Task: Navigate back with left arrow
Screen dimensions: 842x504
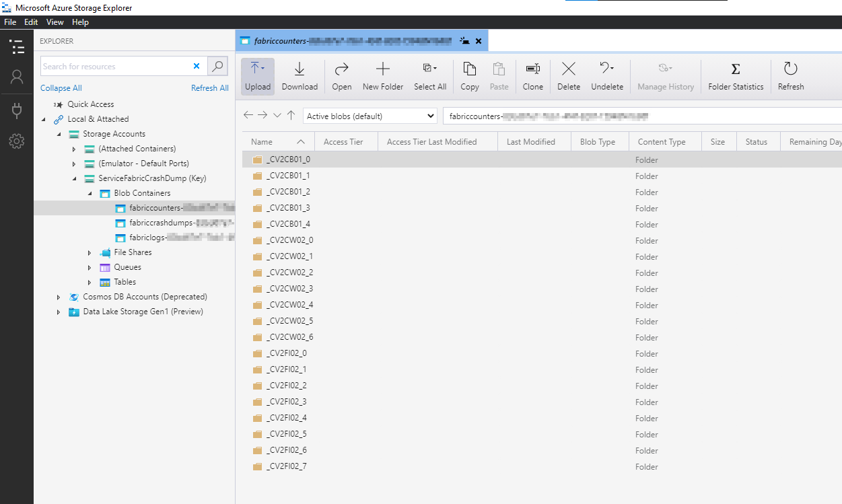Action: pyautogui.click(x=248, y=115)
